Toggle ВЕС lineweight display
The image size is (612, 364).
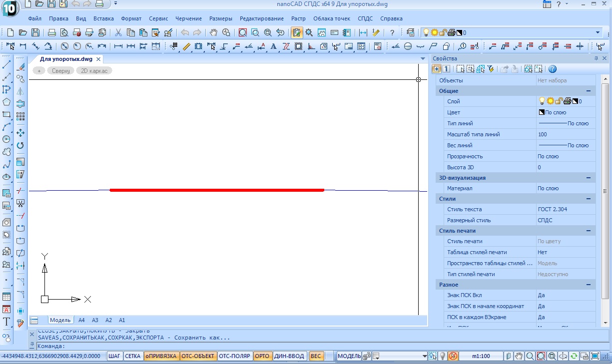coord(316,356)
